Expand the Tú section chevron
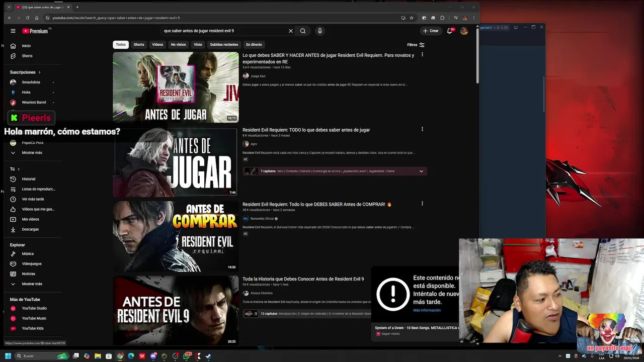Screen dimensions: 644x362 tap(19, 169)
